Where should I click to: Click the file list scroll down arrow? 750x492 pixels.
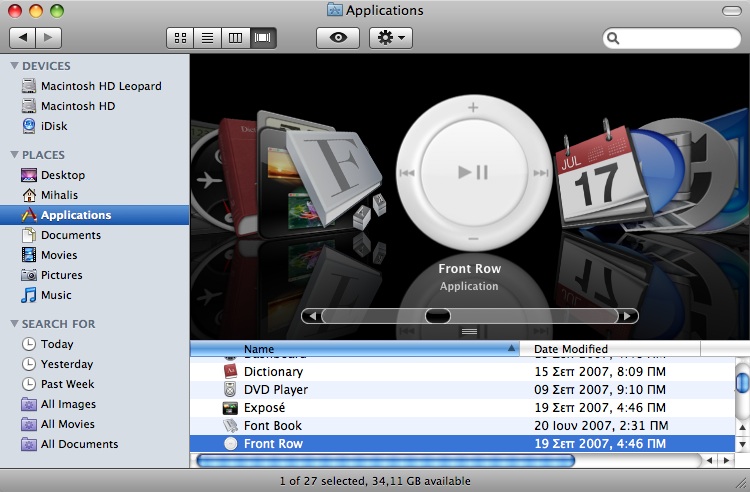click(742, 444)
